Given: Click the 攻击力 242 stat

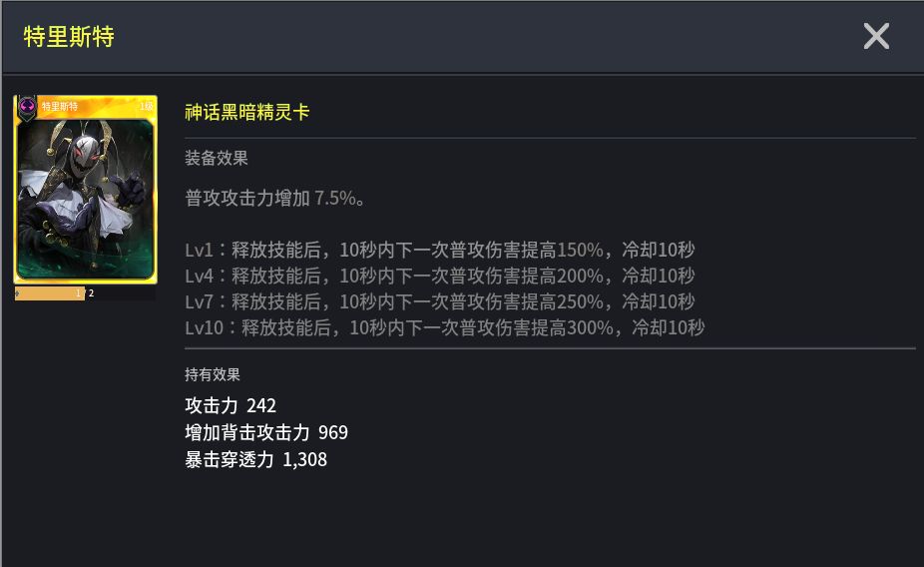Looking at the screenshot, I should pos(231,405).
